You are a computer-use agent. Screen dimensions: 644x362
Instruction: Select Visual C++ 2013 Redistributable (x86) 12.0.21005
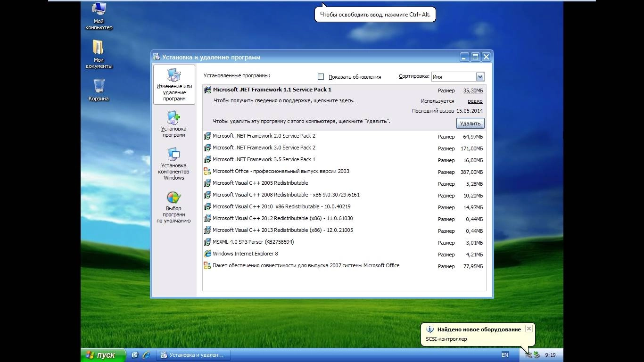point(344,230)
